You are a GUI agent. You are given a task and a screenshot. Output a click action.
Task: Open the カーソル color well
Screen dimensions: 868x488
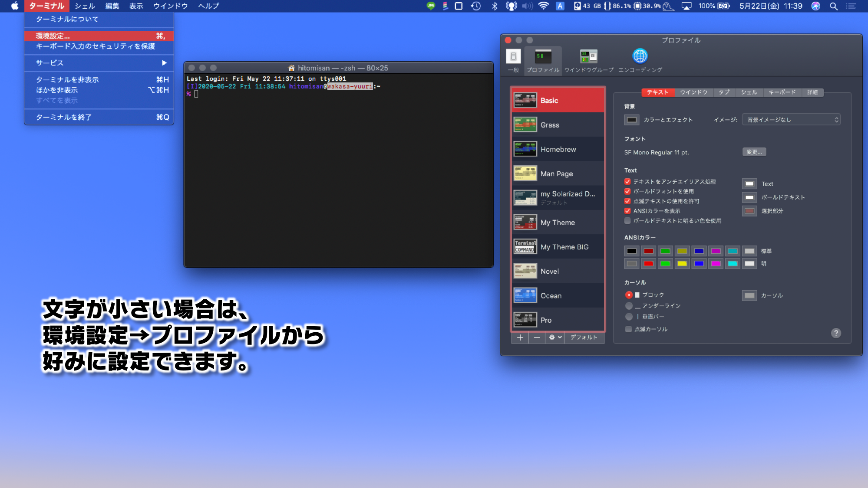click(749, 295)
